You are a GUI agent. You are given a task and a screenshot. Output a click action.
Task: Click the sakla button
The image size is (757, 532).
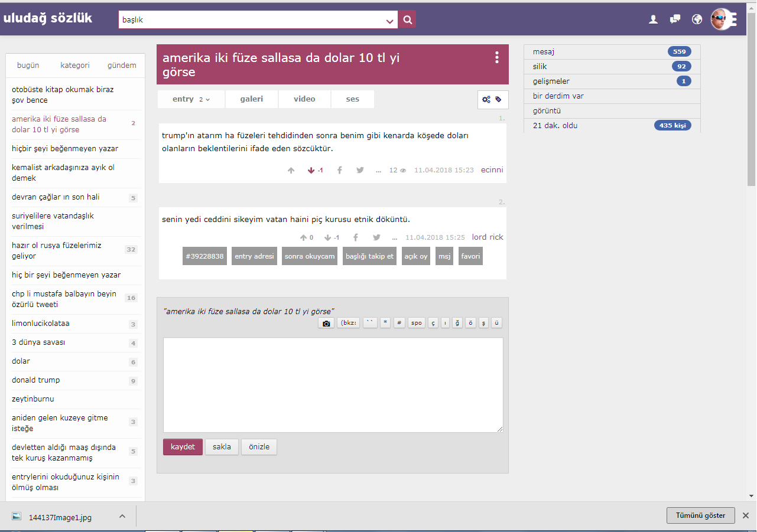coord(222,447)
